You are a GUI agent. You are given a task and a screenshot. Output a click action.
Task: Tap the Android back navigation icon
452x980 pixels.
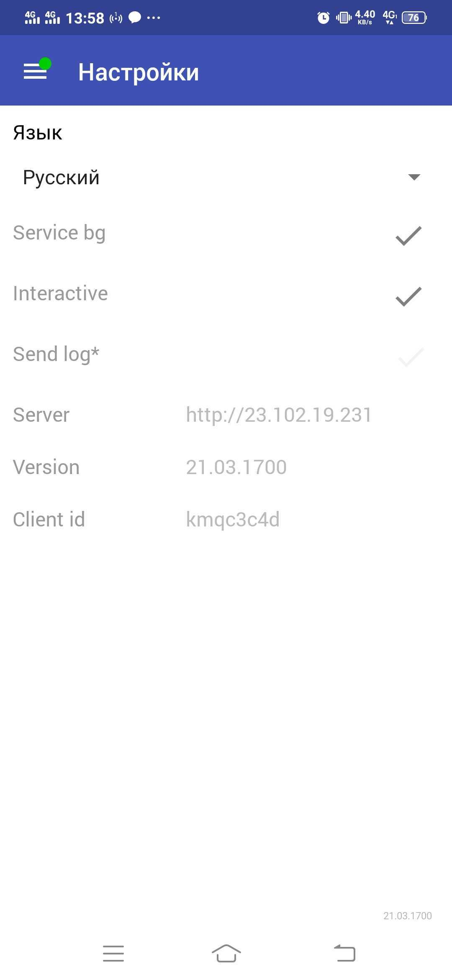point(344,953)
